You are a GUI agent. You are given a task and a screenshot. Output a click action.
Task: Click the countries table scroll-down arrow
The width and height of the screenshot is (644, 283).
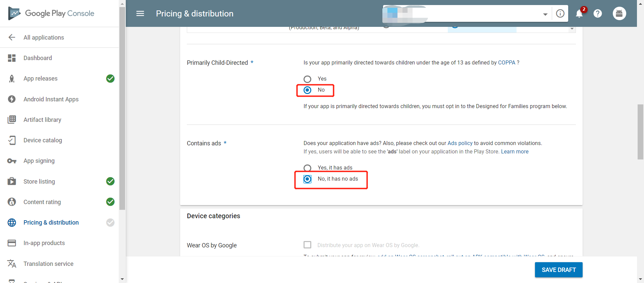(x=572, y=29)
